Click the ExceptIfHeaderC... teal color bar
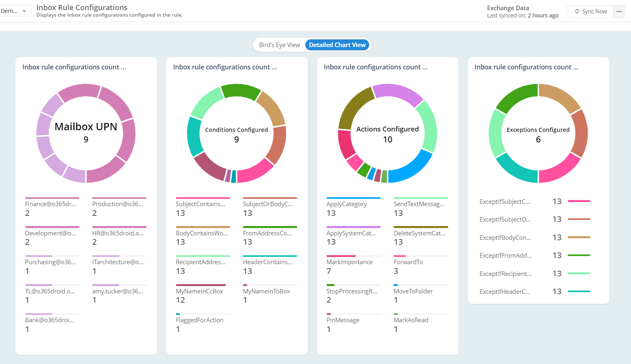The height and width of the screenshot is (364, 631). [x=579, y=291]
